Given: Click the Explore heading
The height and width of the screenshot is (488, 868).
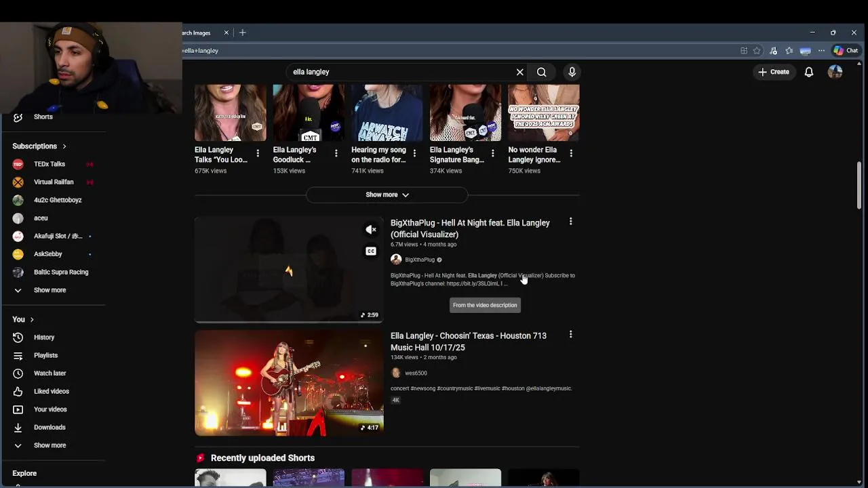Looking at the screenshot, I should pos(24,473).
